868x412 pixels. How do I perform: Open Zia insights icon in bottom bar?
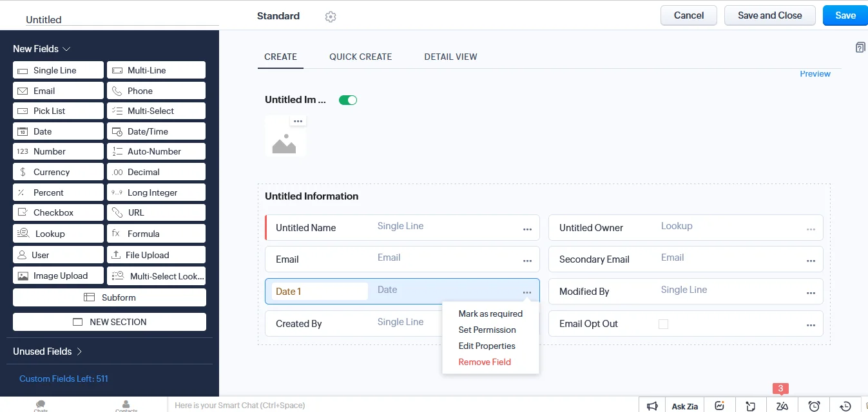(782, 405)
